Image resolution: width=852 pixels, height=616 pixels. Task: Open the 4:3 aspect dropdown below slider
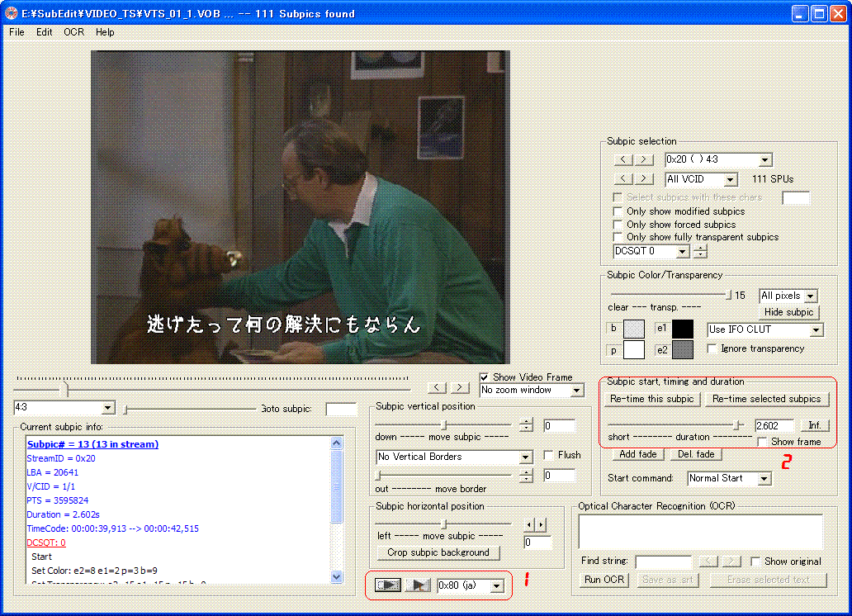point(107,407)
